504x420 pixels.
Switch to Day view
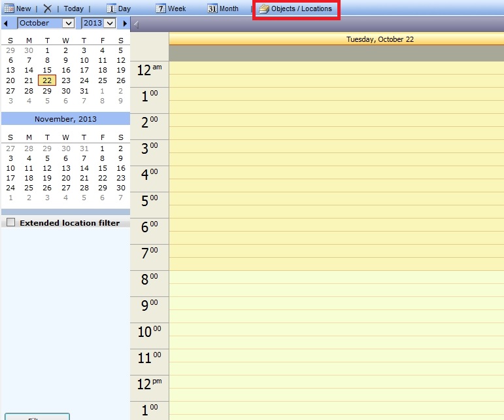[118, 9]
